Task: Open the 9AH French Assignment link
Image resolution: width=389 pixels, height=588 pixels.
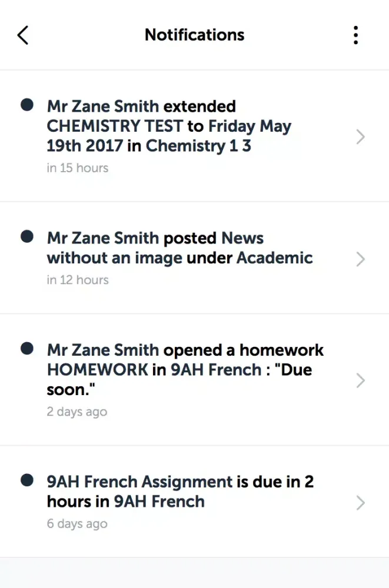Action: click(x=139, y=482)
